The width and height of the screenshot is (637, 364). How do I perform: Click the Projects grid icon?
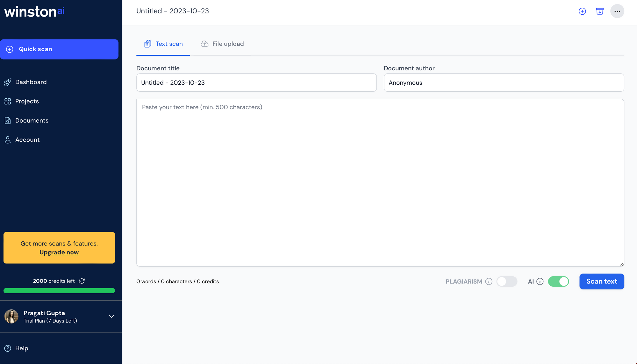click(8, 101)
